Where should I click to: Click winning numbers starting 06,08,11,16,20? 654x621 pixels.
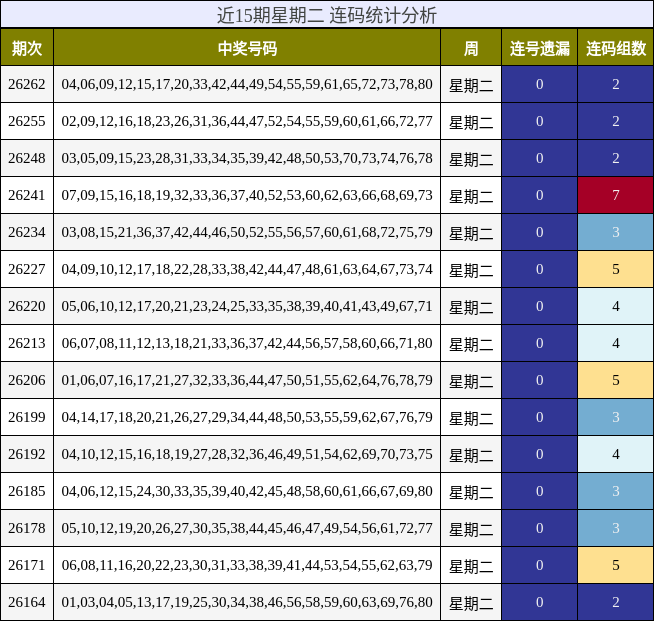coord(247,565)
